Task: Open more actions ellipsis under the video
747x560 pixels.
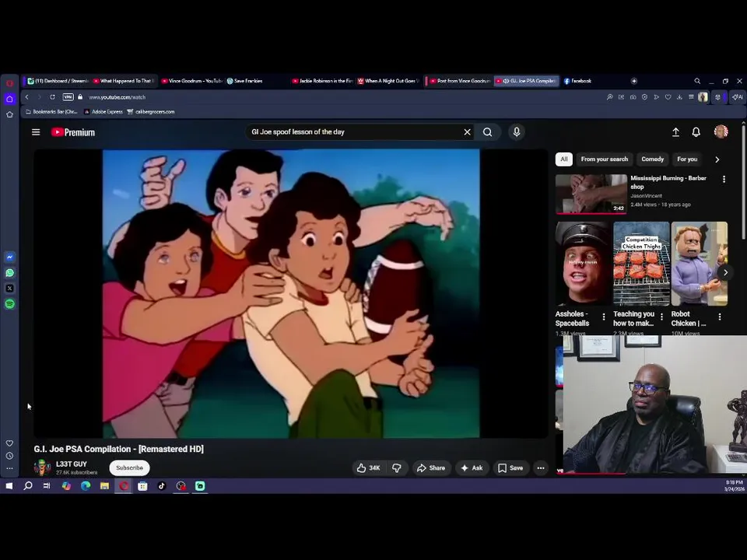Action: pos(541,468)
